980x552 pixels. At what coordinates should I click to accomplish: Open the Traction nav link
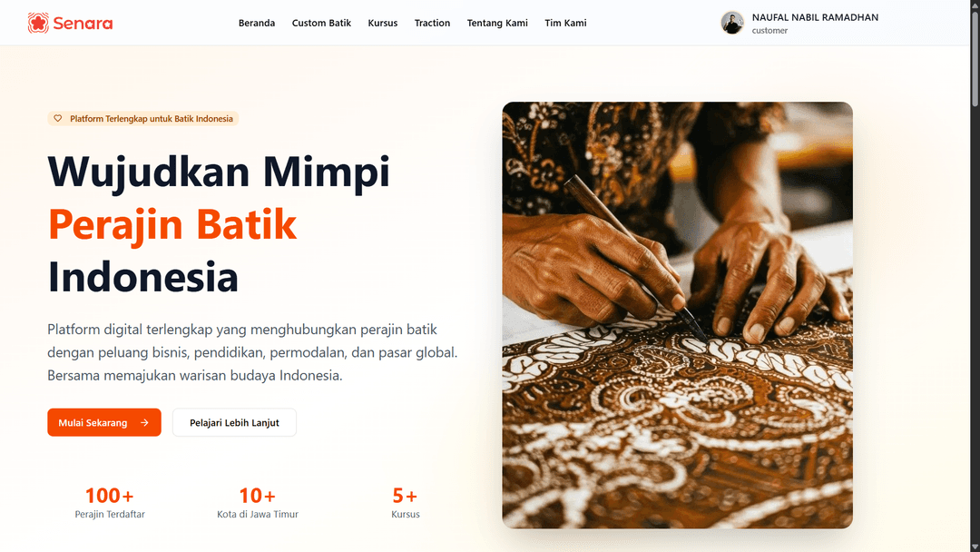pyautogui.click(x=432, y=23)
